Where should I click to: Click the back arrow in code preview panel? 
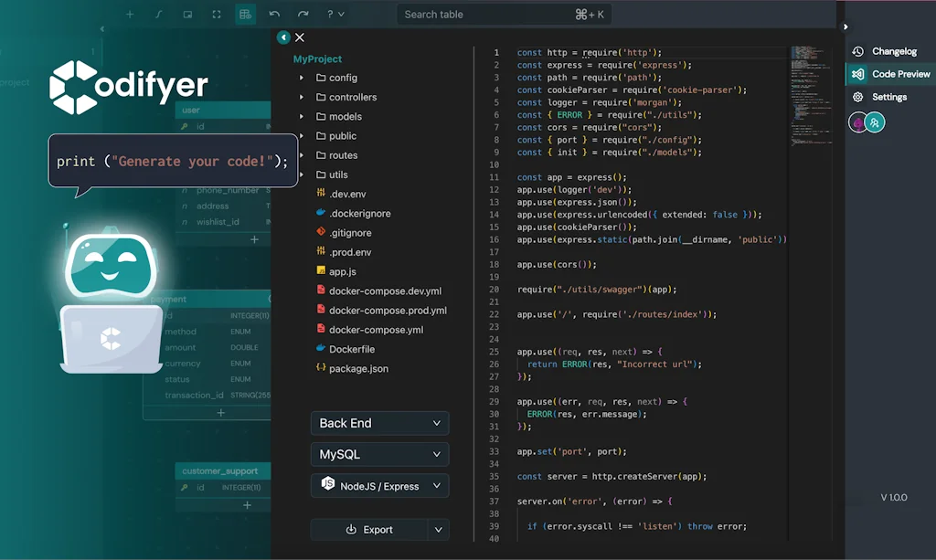click(283, 37)
